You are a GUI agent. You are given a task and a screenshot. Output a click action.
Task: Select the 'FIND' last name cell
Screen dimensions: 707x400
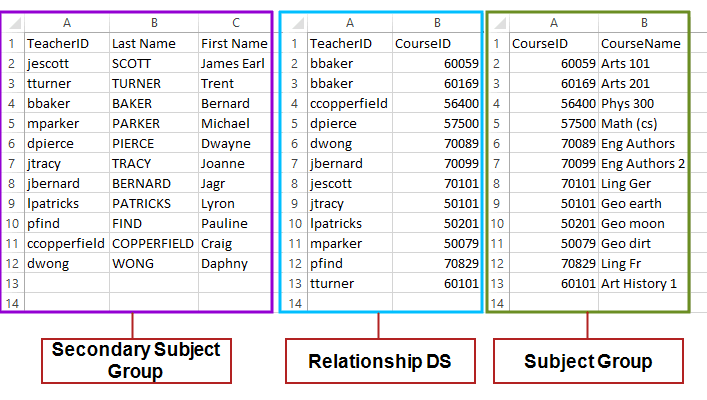pos(154,223)
